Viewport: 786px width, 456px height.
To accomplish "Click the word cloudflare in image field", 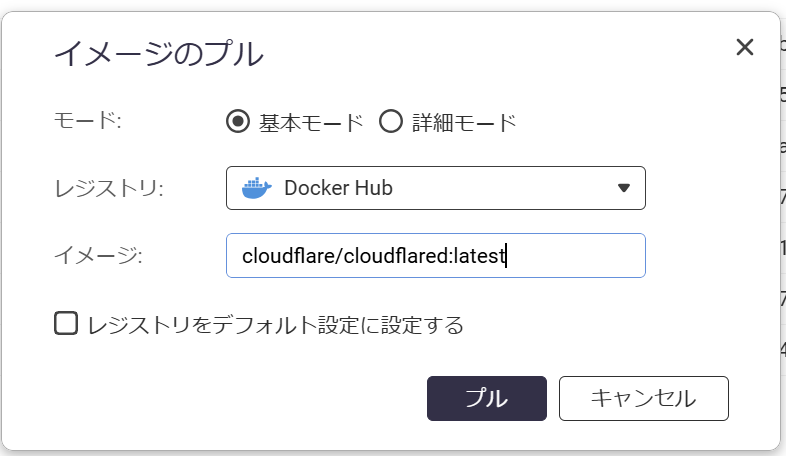I will pyautogui.click(x=285, y=256).
